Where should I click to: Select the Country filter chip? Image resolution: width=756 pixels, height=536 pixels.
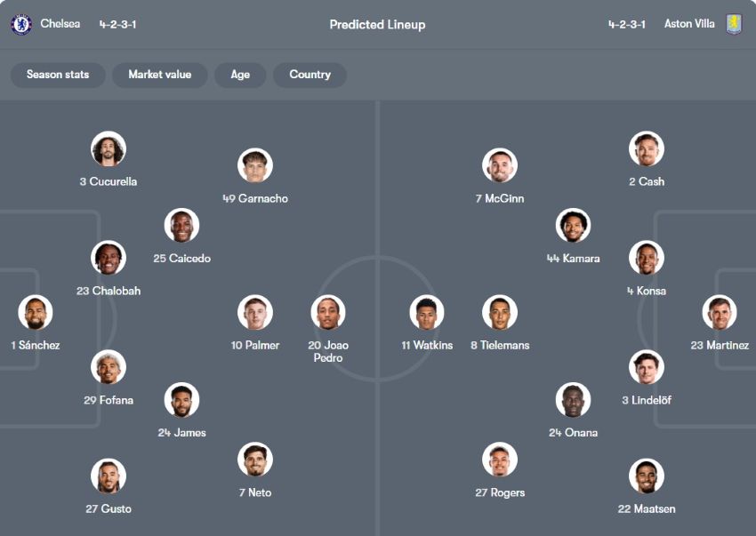[x=310, y=75]
